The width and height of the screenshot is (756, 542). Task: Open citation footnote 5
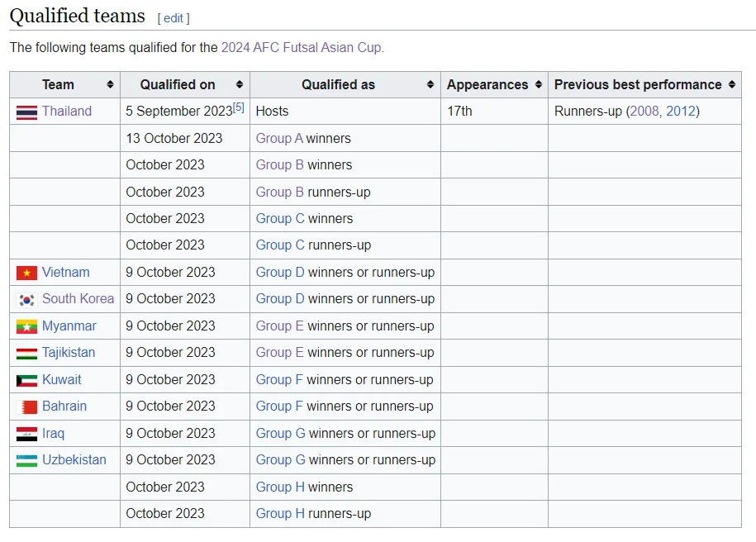coord(239,107)
